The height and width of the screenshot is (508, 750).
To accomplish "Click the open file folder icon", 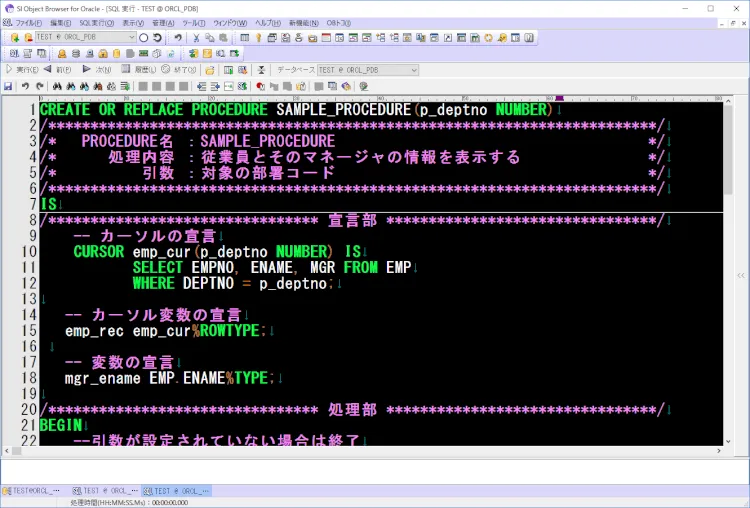I will (x=210, y=70).
